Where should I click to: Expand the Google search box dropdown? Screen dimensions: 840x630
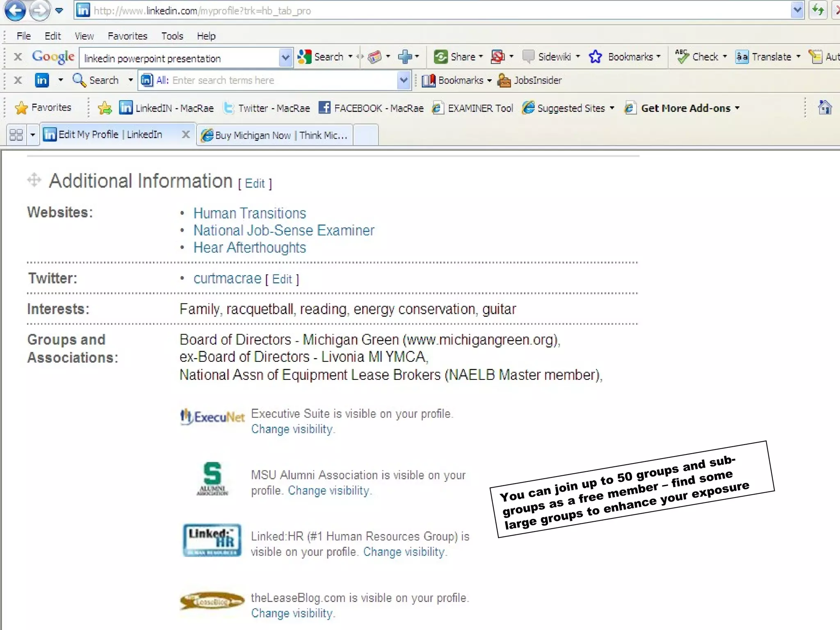pyautogui.click(x=285, y=58)
